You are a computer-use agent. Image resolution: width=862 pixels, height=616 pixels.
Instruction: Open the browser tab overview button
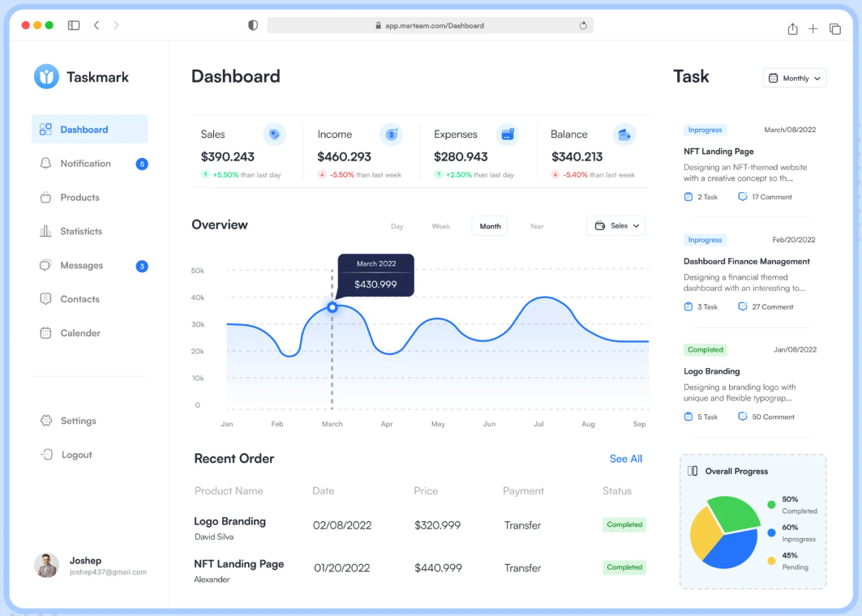[834, 28]
